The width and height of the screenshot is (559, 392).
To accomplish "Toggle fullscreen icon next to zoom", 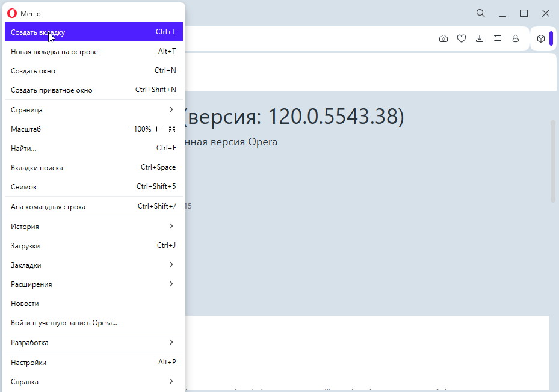I will point(172,129).
